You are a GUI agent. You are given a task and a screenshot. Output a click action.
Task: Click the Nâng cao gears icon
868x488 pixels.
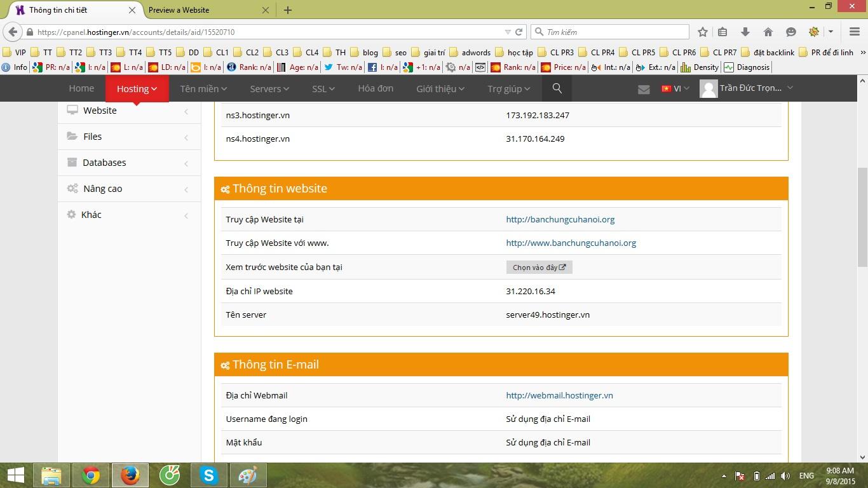tap(72, 188)
